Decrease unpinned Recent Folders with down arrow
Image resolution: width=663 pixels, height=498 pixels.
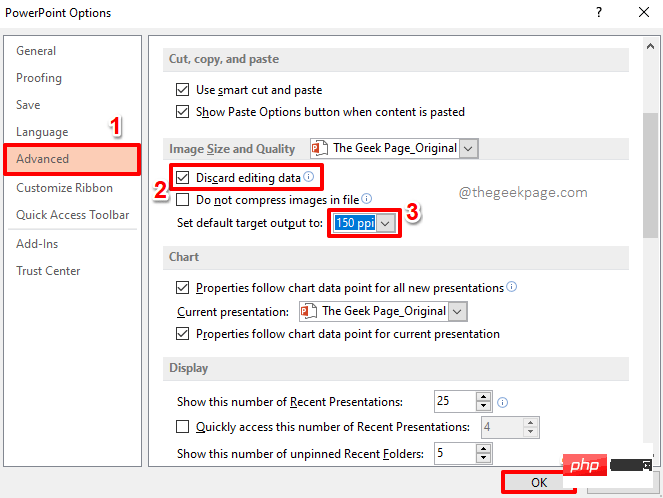point(484,459)
